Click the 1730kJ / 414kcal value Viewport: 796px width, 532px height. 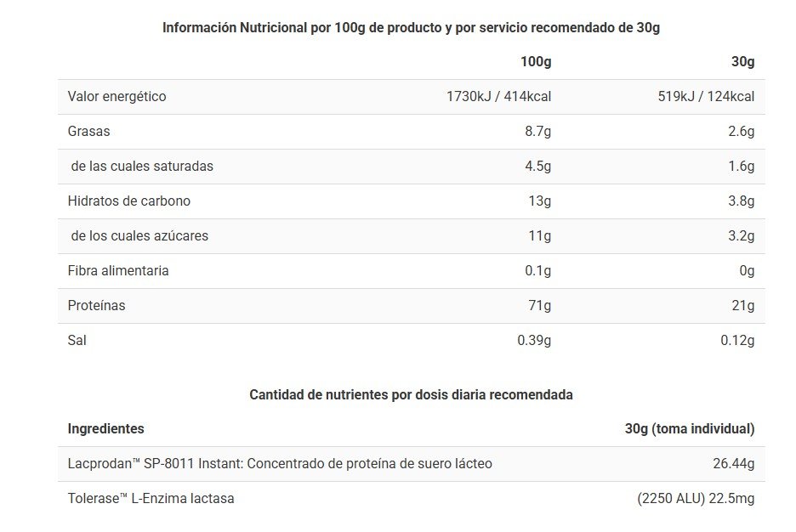tap(498, 97)
